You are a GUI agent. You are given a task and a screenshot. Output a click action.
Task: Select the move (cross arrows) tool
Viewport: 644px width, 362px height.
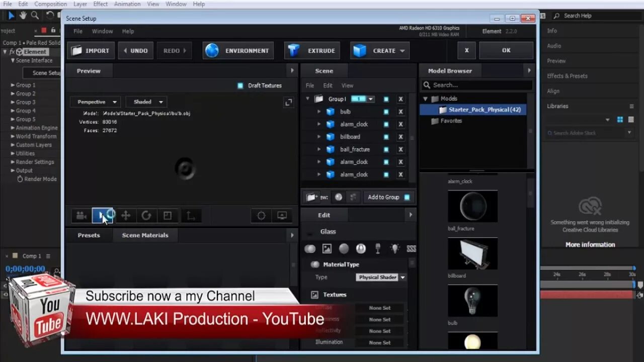tap(126, 216)
